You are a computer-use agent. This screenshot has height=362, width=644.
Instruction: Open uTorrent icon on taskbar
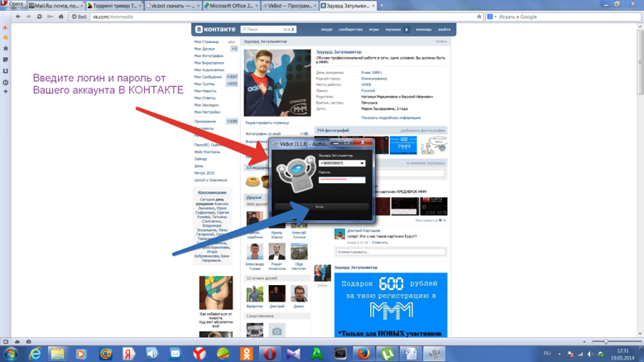click(x=387, y=354)
